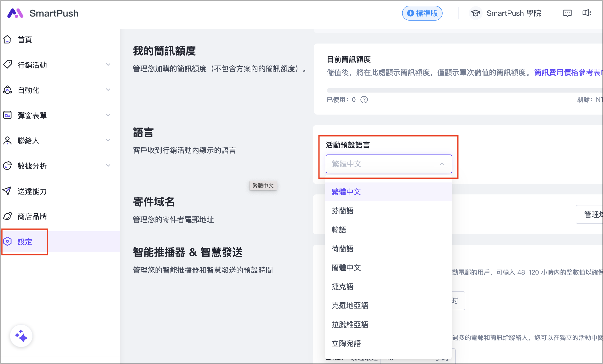The height and width of the screenshot is (364, 603).
Task: Go to 首頁 in sidebar
Action: click(60, 39)
